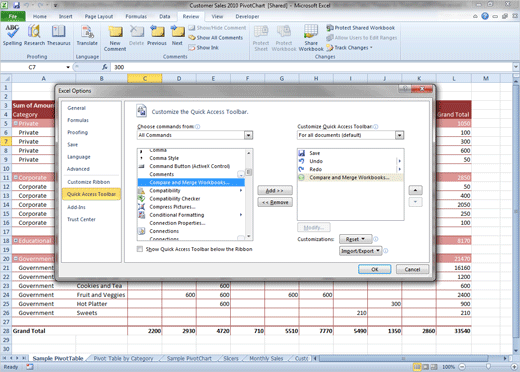The width and height of the screenshot is (520, 372).
Task: Click the << Remove button
Action: point(275,202)
